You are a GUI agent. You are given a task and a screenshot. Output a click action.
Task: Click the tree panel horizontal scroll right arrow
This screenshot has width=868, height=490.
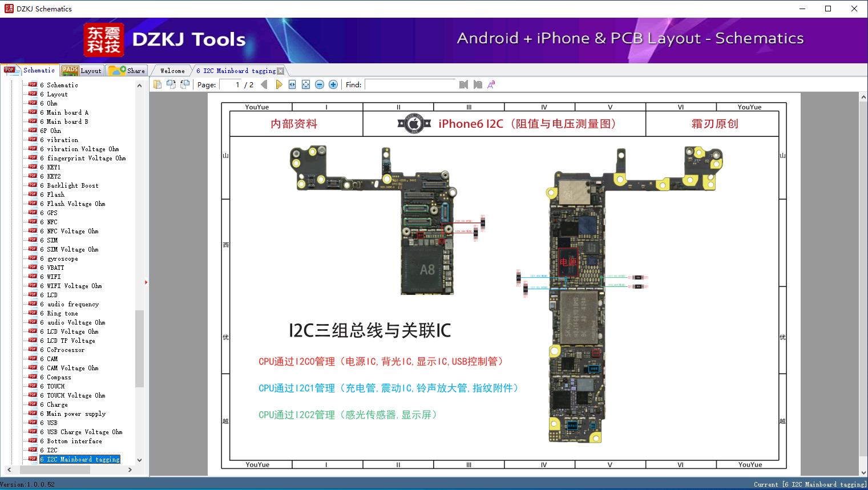pos(130,469)
